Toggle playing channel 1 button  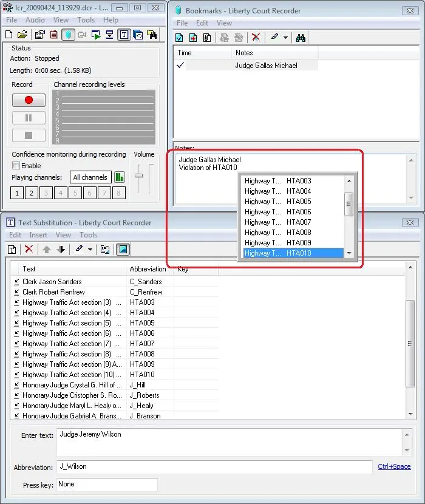click(x=17, y=193)
